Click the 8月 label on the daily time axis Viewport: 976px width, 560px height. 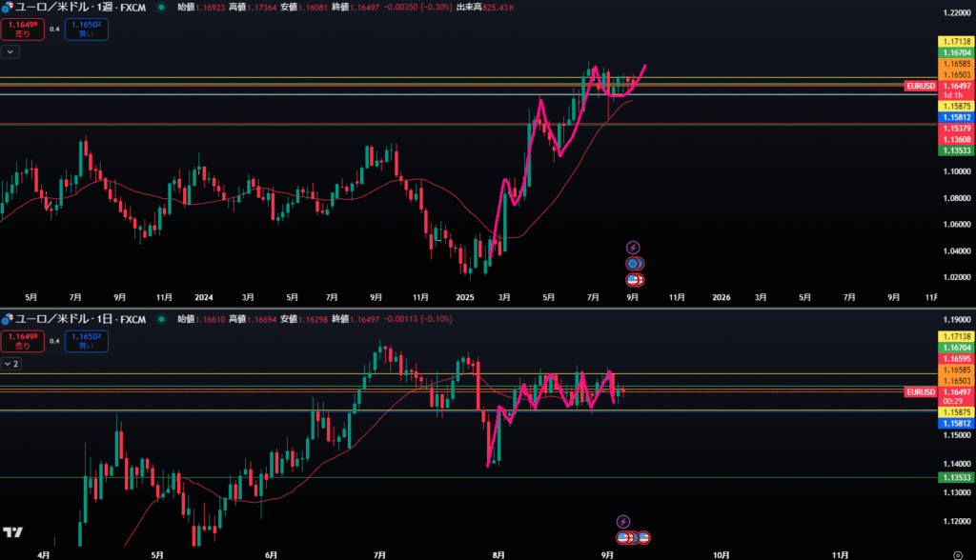[x=498, y=555]
